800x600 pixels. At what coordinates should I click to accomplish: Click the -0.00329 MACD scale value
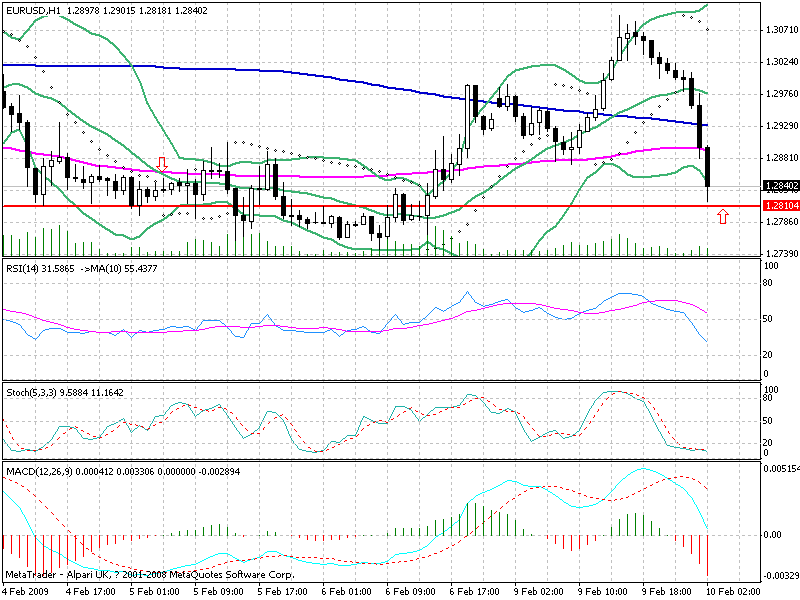[782, 576]
